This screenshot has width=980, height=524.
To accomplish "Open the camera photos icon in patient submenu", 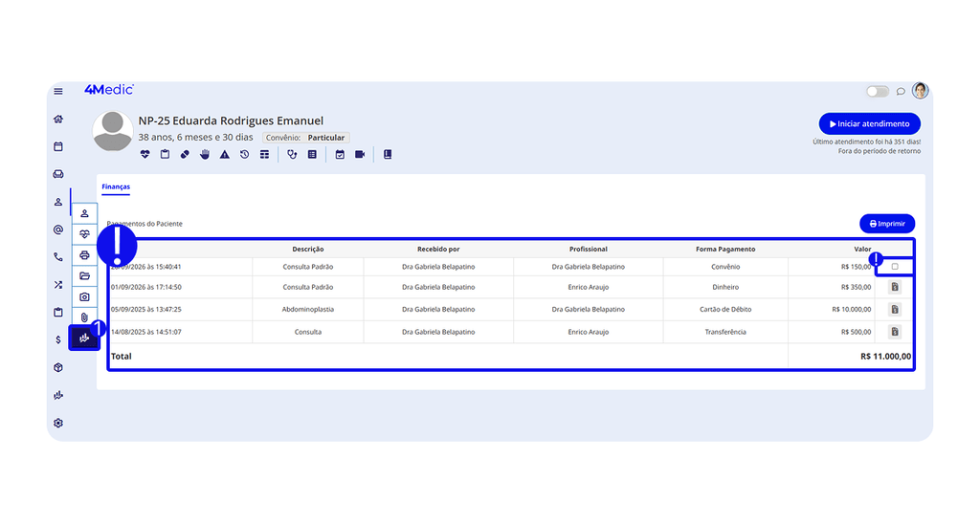I will [x=84, y=296].
